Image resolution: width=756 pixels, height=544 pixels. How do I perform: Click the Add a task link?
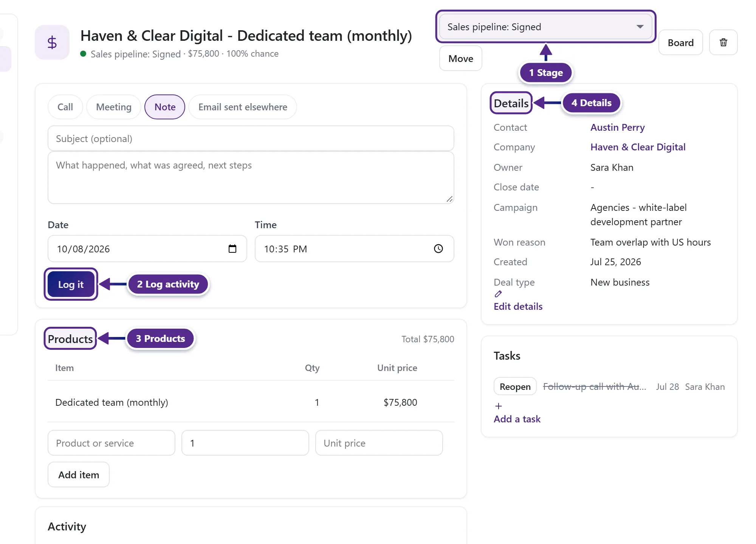517,419
